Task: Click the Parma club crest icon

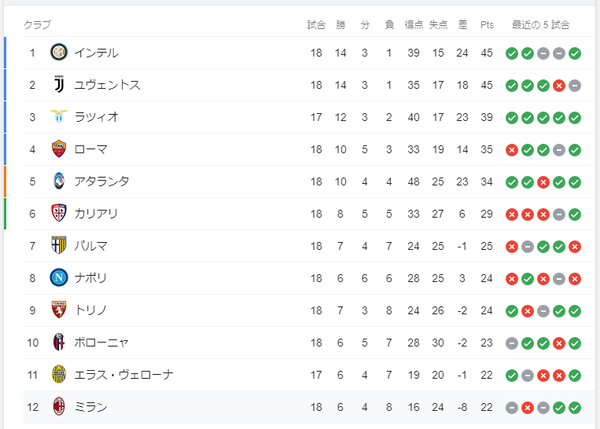Action: pyautogui.click(x=59, y=245)
